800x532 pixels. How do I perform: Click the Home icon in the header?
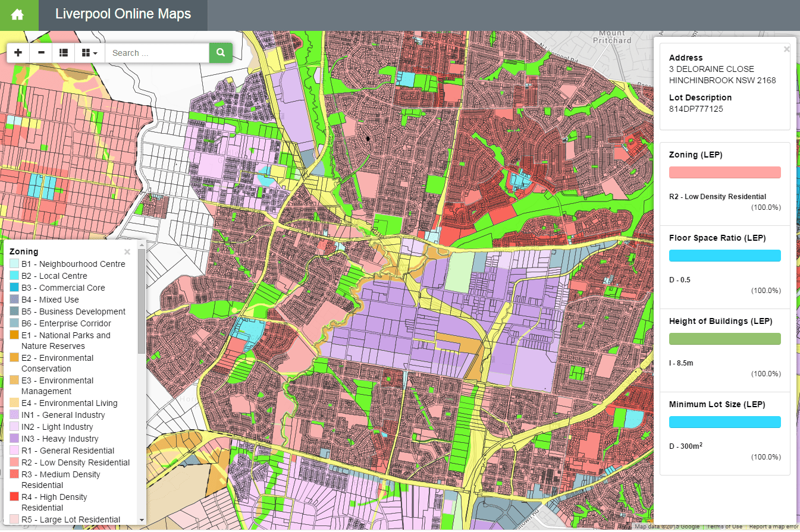[18, 14]
